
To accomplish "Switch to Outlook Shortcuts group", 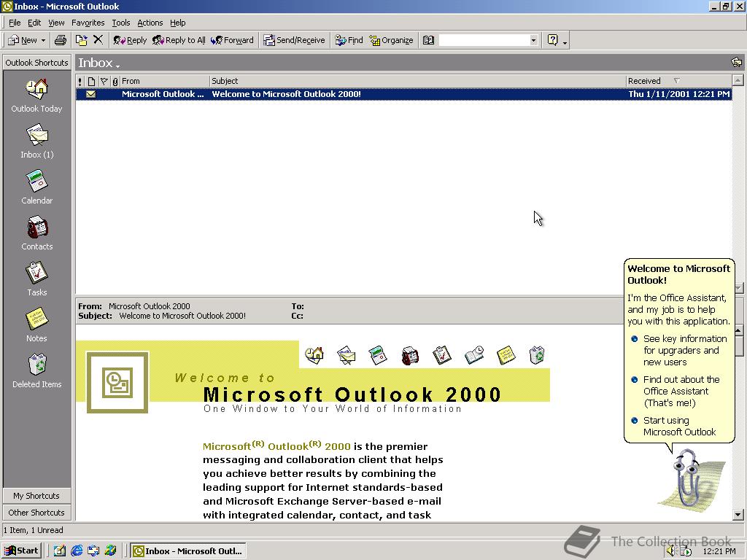I will click(x=36, y=63).
